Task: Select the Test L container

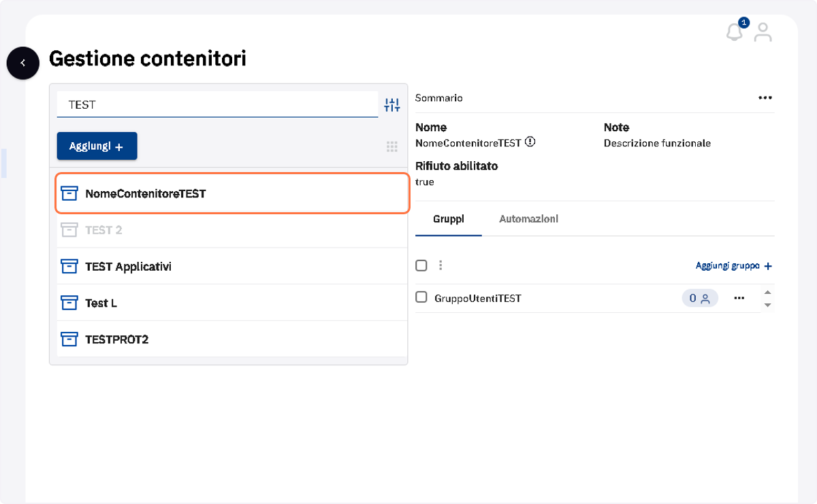Action: point(232,303)
